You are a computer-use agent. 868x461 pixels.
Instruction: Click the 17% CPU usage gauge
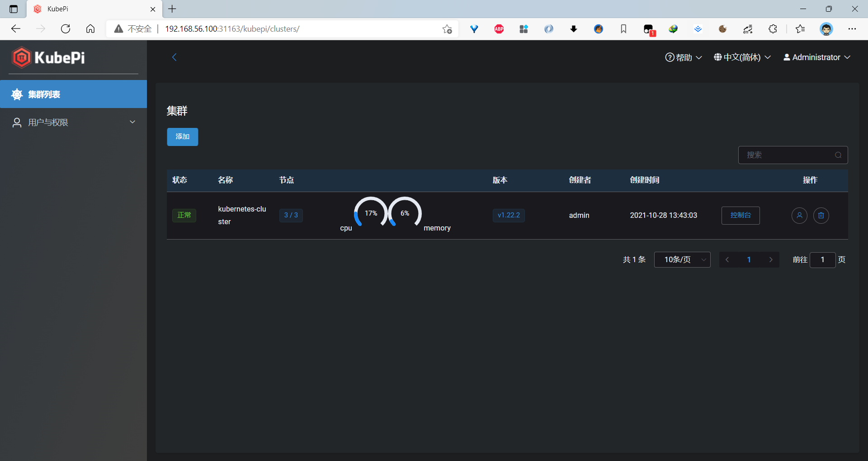tap(371, 213)
